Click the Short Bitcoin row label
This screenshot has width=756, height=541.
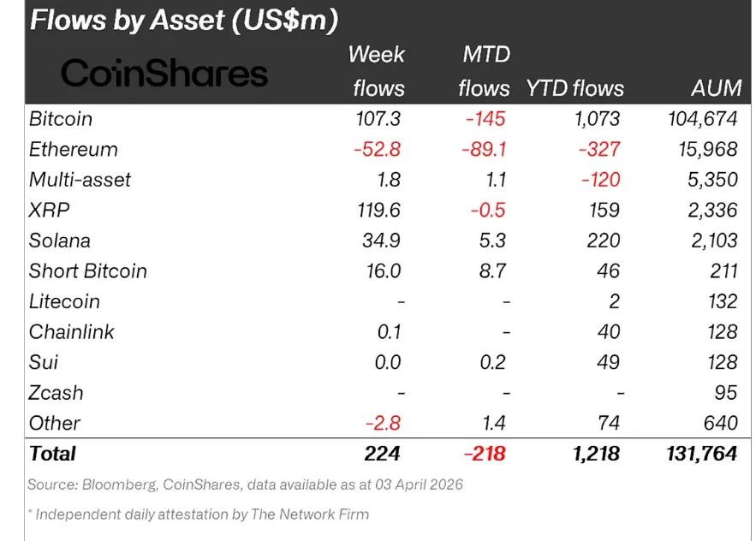point(88,271)
